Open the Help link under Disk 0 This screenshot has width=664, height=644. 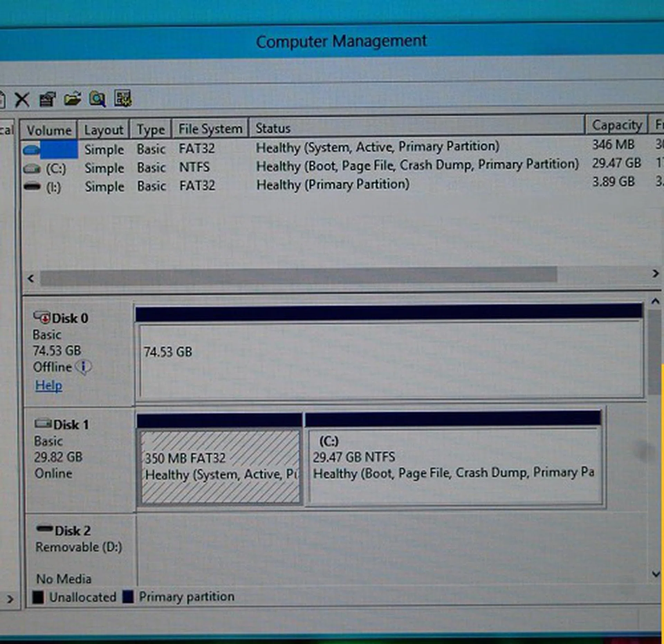pos(49,385)
